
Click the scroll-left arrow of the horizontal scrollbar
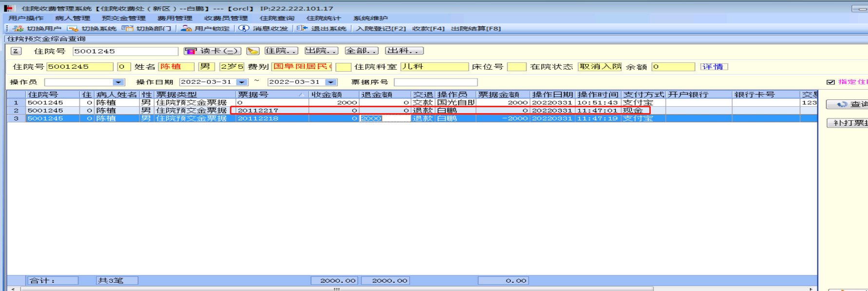pos(13,289)
